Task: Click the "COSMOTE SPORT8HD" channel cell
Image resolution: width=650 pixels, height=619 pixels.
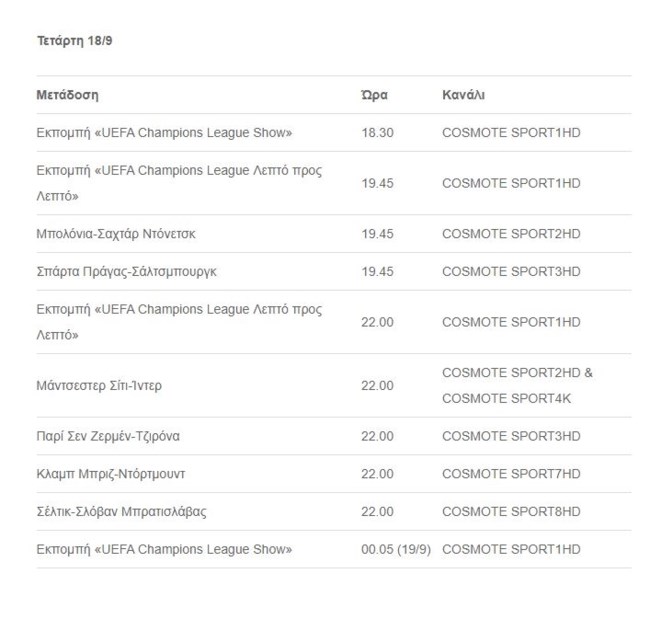Action: click(510, 512)
